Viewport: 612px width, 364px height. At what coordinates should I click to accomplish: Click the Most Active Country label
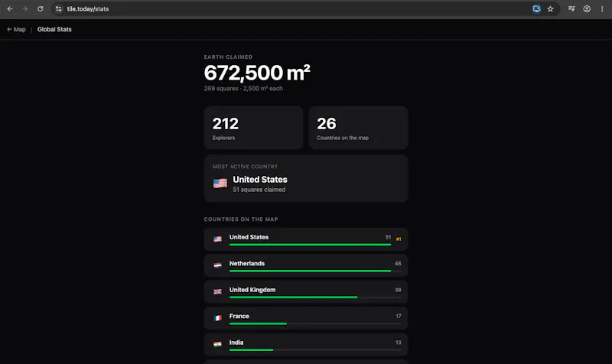point(245,167)
